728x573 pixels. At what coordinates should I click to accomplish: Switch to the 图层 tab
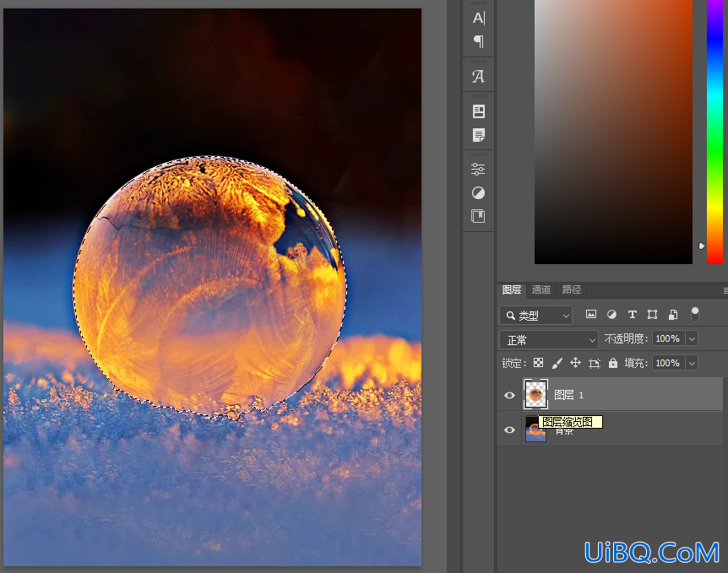click(x=512, y=290)
